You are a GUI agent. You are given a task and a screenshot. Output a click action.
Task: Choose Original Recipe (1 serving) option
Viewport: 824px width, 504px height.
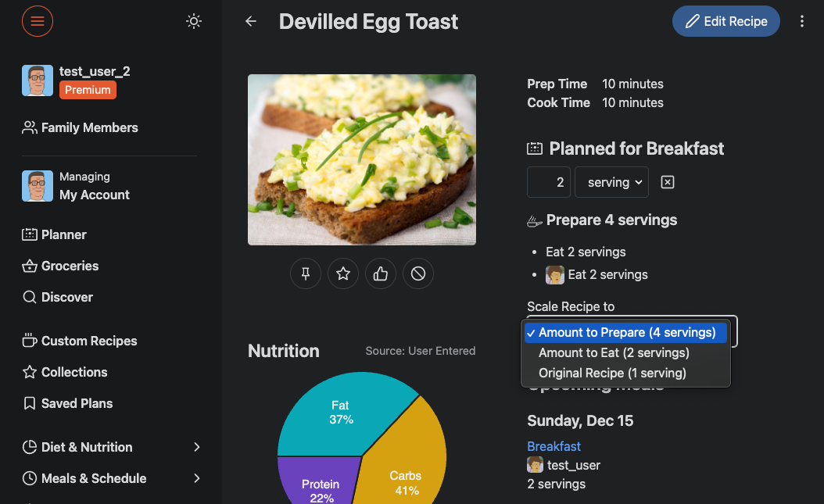tap(612, 373)
